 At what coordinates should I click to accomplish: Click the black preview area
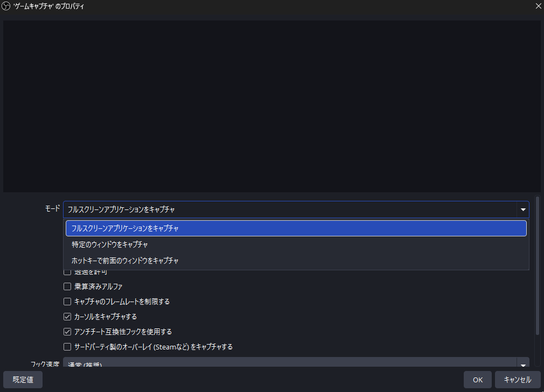click(271, 106)
